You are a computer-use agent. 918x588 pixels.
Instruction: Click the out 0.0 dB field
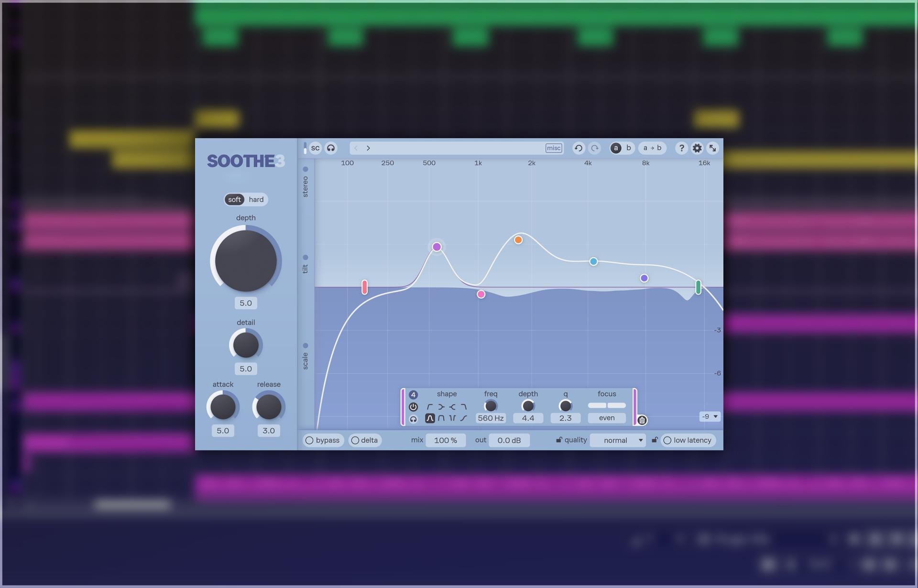coord(509,440)
